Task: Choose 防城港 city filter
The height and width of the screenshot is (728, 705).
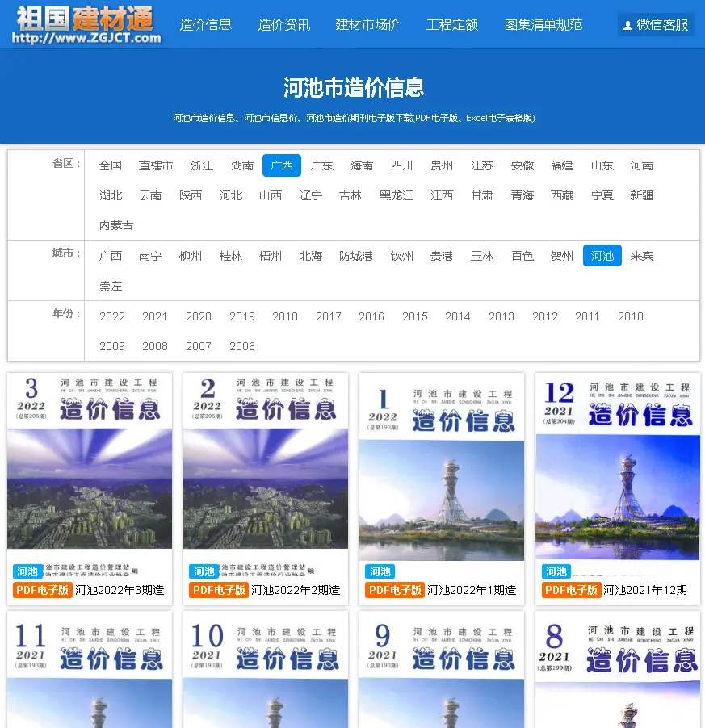Action: pyautogui.click(x=356, y=256)
